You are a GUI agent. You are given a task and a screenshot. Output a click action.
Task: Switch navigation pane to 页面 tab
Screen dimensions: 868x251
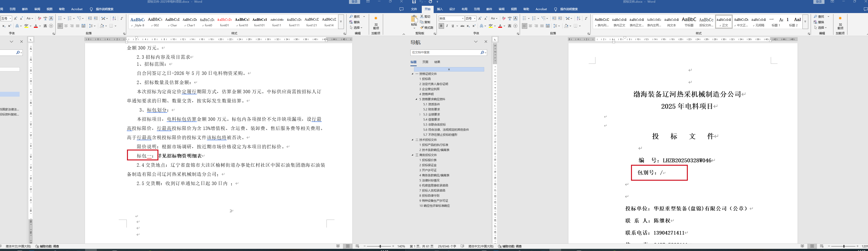click(x=426, y=62)
